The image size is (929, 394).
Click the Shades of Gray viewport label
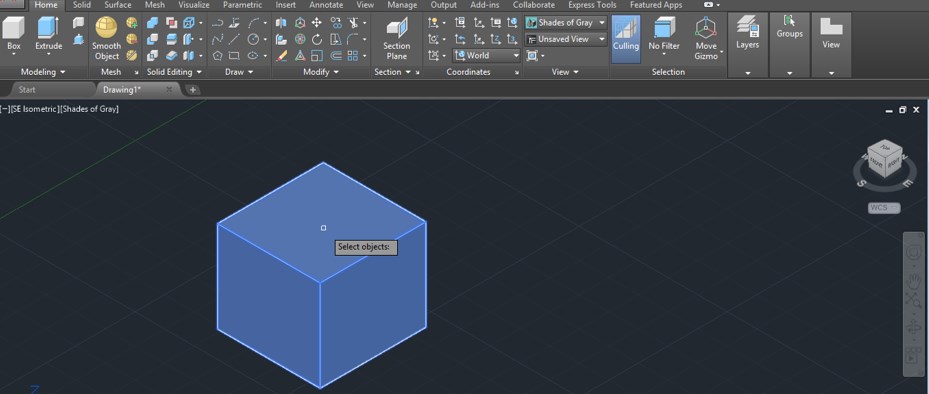[89, 109]
